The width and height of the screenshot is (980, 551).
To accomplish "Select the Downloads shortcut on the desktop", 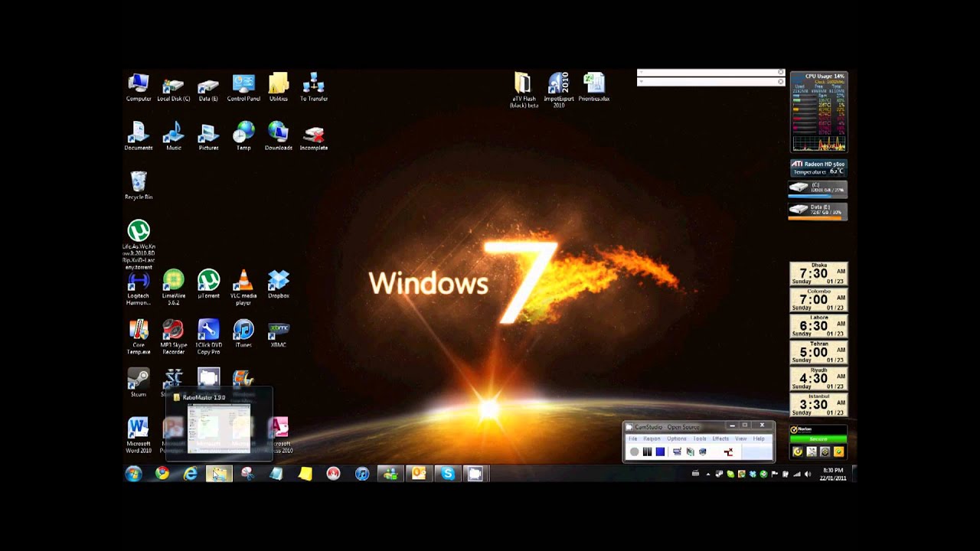I will coord(279,137).
